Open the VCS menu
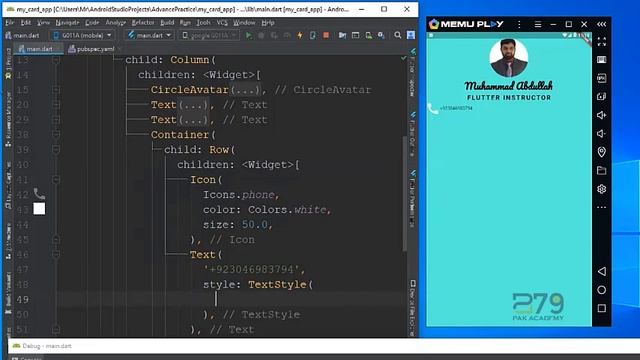 tap(222, 23)
